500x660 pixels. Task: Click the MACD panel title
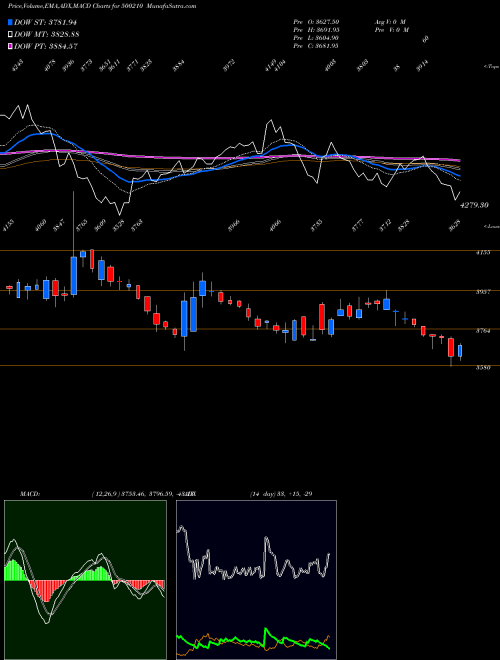coord(29,494)
